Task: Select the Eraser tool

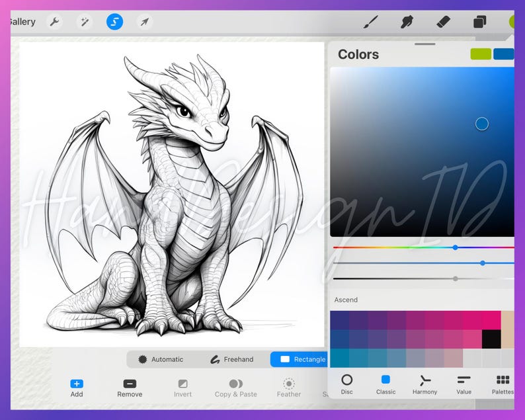Action: 443,22
